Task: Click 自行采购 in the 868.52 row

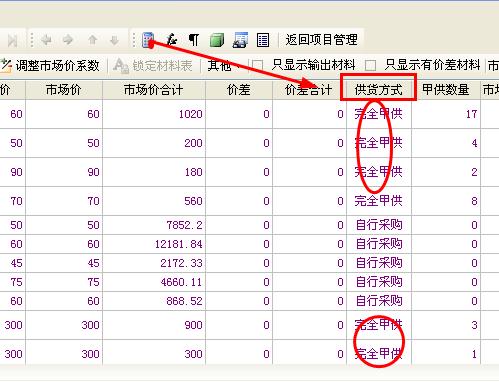Action: [x=379, y=301]
